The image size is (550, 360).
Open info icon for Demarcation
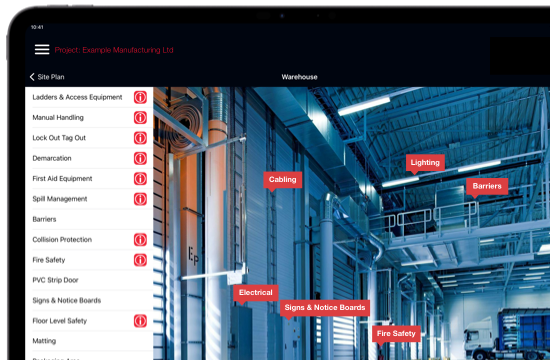pos(140,158)
